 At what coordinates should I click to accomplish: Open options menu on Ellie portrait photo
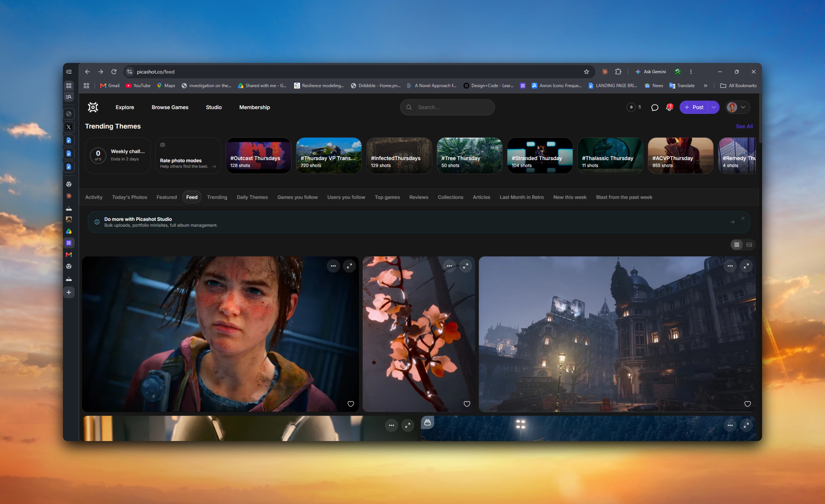[333, 266]
